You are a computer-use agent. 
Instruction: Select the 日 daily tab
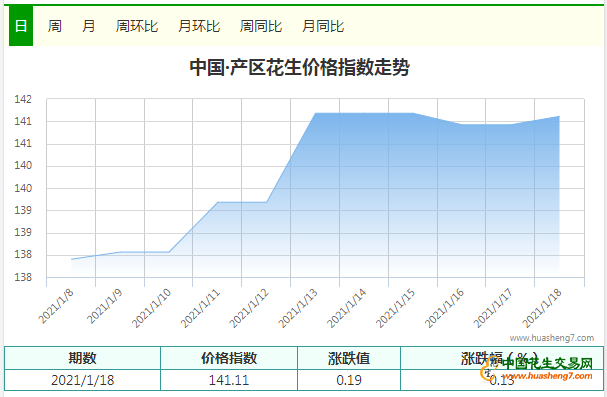(x=21, y=26)
